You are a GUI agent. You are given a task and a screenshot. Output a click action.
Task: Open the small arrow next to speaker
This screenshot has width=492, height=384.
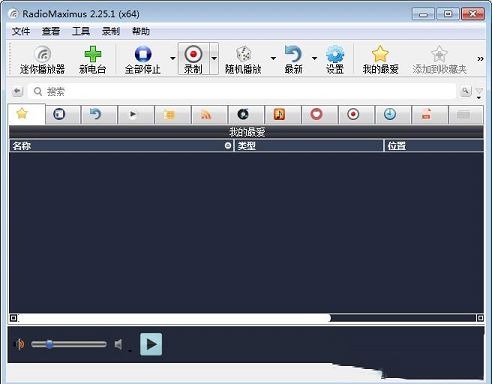click(130, 350)
